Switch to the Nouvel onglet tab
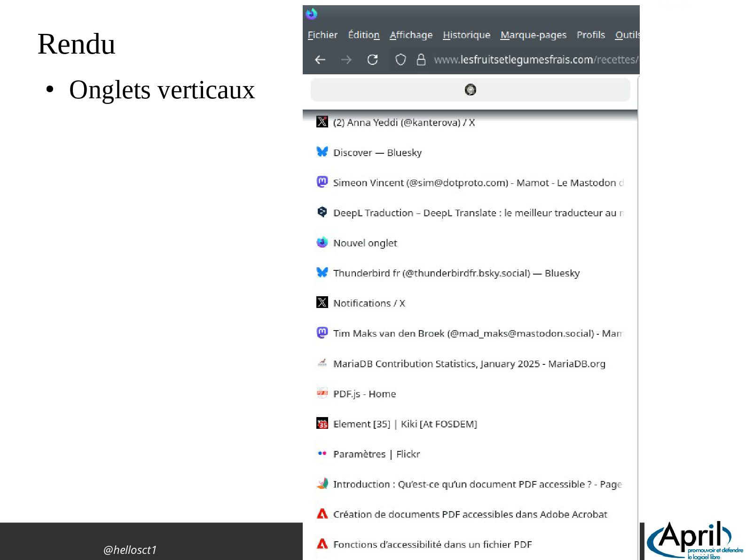This screenshot has height=560, width=746. click(365, 243)
